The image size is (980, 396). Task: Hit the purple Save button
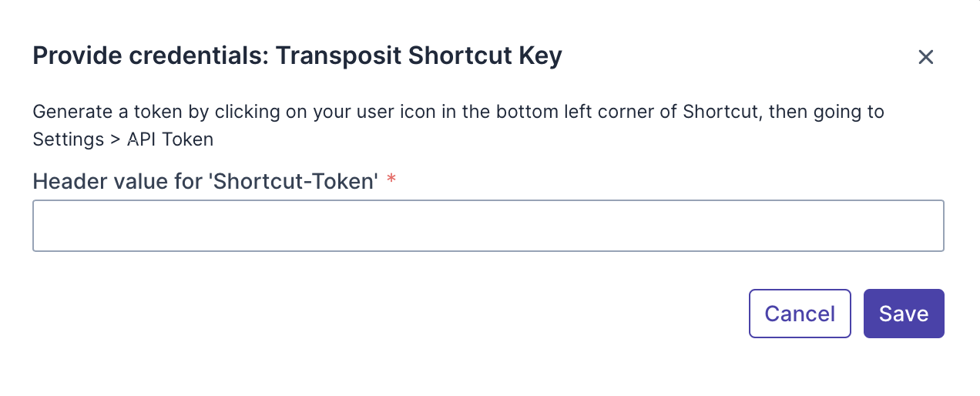click(x=904, y=314)
